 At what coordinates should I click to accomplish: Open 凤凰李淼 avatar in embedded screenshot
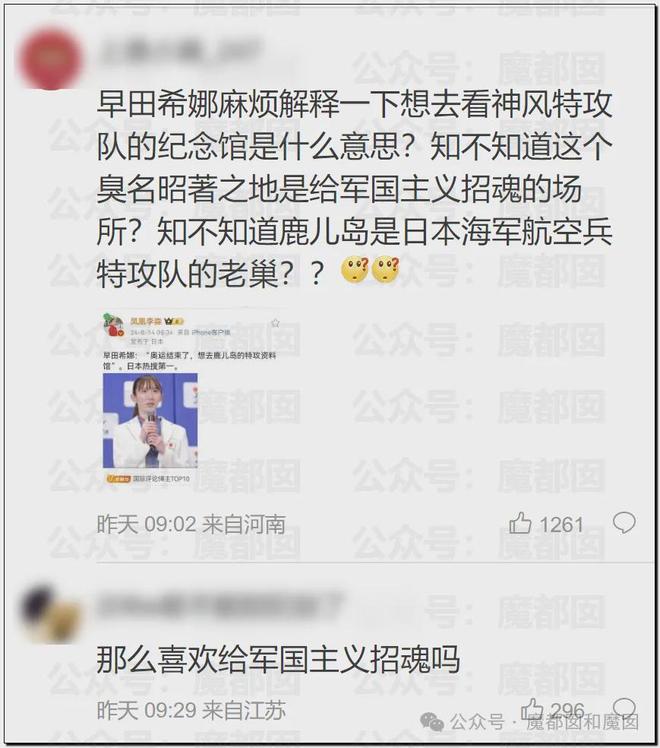[113, 325]
